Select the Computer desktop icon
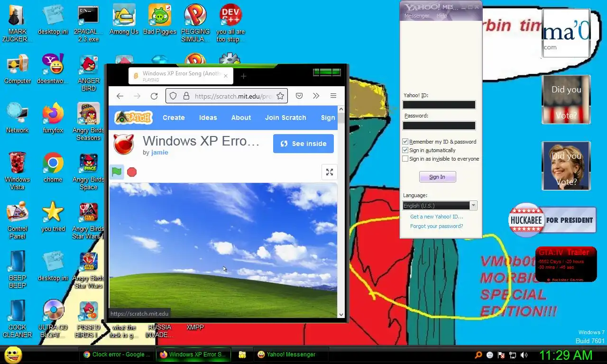Image resolution: width=607 pixels, height=364 pixels. pyautogui.click(x=18, y=69)
